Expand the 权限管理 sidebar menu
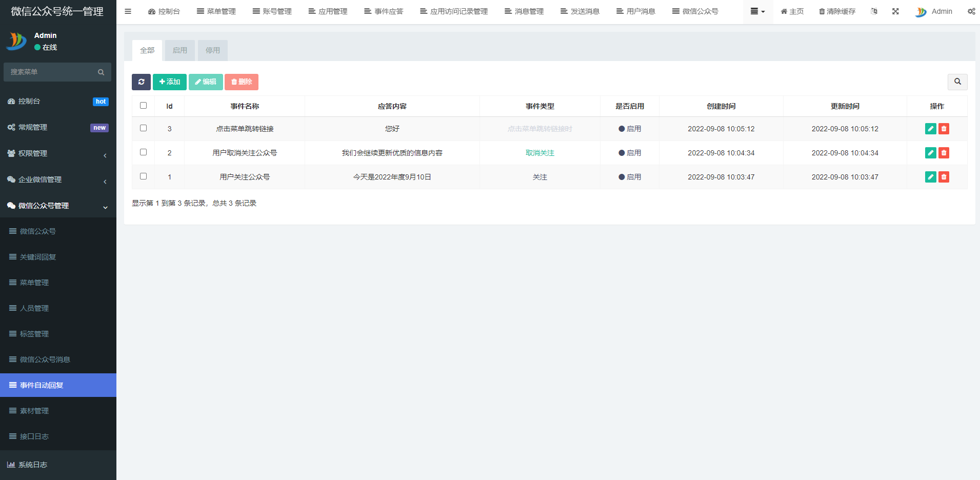Screen dimensions: 980x480 click(x=58, y=153)
